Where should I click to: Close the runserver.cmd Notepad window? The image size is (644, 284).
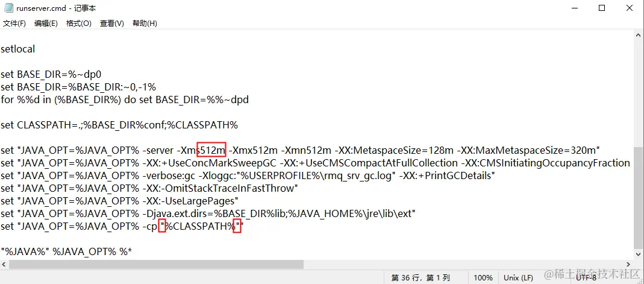[x=630, y=8]
